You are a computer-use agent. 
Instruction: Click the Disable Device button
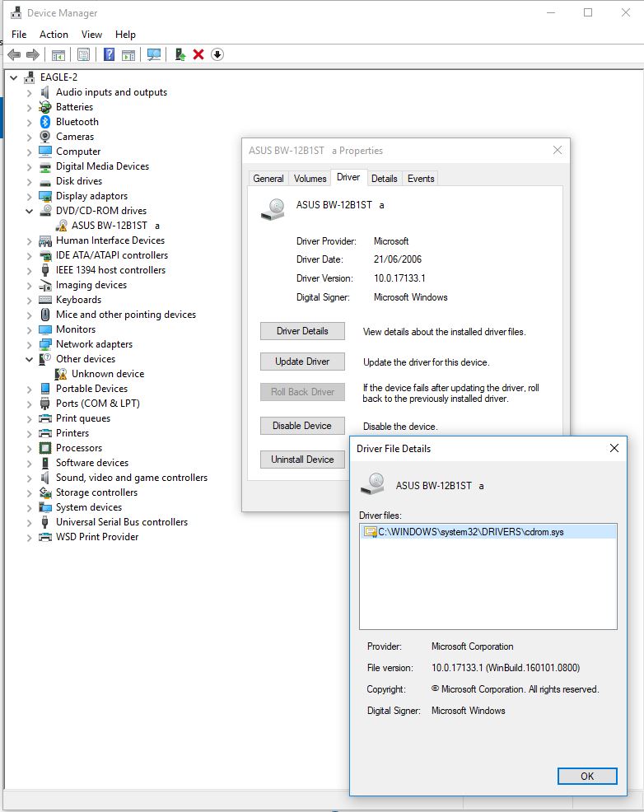click(302, 426)
